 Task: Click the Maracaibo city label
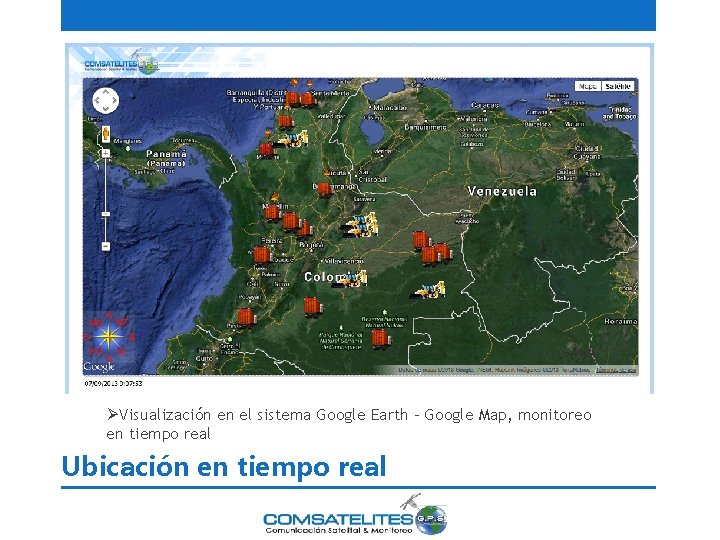coord(390,107)
